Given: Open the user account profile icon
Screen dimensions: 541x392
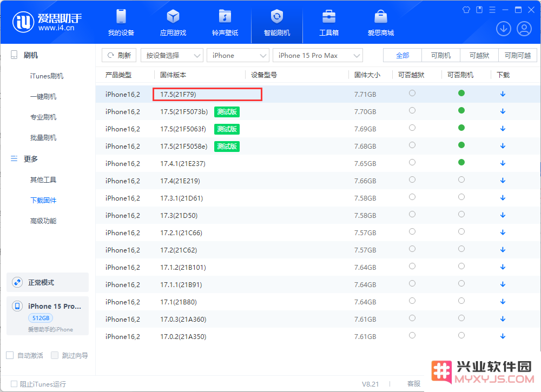Looking at the screenshot, I should click(x=524, y=29).
